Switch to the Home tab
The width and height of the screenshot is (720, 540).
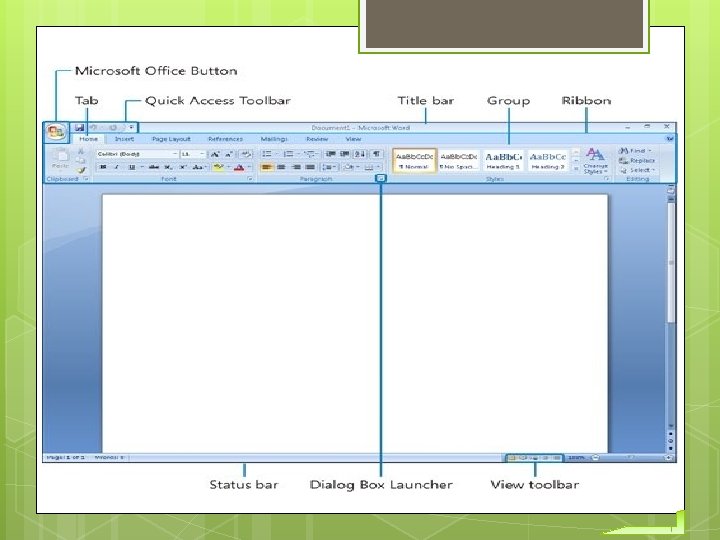89,139
